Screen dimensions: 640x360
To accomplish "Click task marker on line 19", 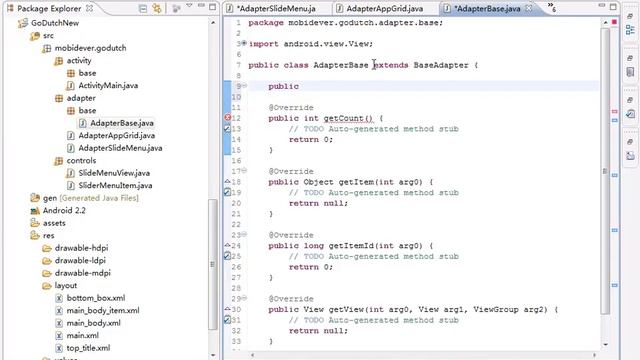I will (x=228, y=192).
